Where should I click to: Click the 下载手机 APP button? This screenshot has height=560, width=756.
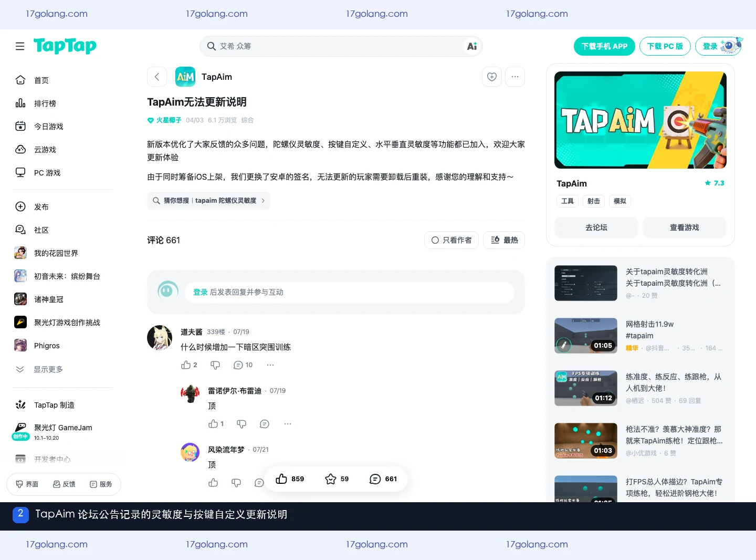click(604, 46)
